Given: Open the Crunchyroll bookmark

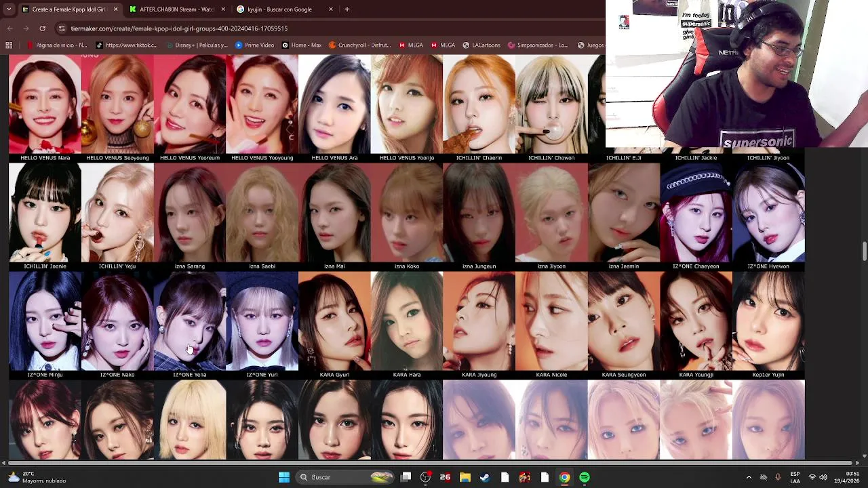Looking at the screenshot, I should pyautogui.click(x=360, y=45).
